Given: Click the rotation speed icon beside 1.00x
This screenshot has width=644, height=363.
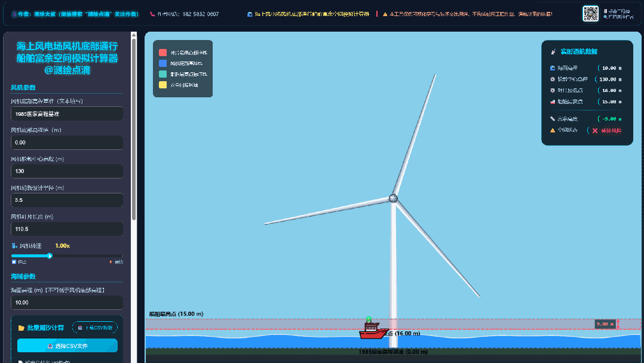Looking at the screenshot, I should tap(15, 245).
